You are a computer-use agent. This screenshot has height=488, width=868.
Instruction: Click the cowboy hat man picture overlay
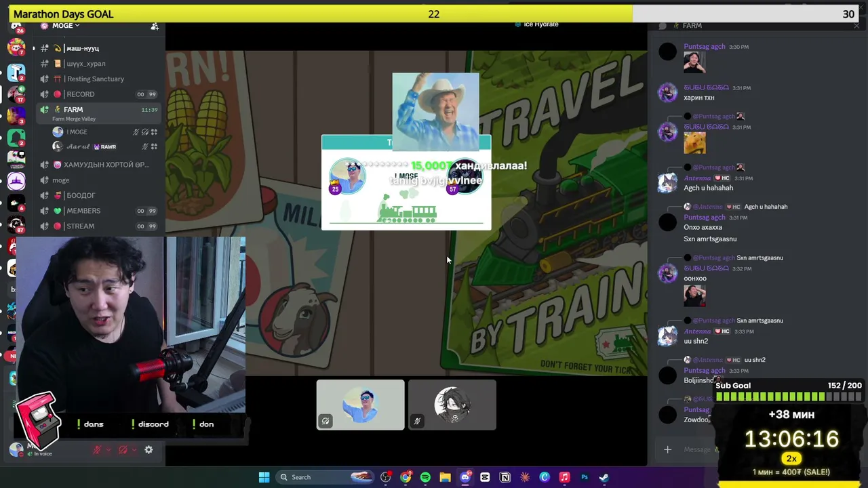435,111
